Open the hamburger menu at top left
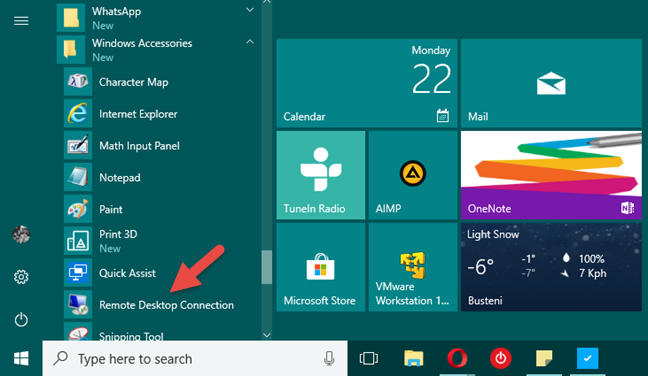The width and height of the screenshot is (648, 376). [21, 21]
